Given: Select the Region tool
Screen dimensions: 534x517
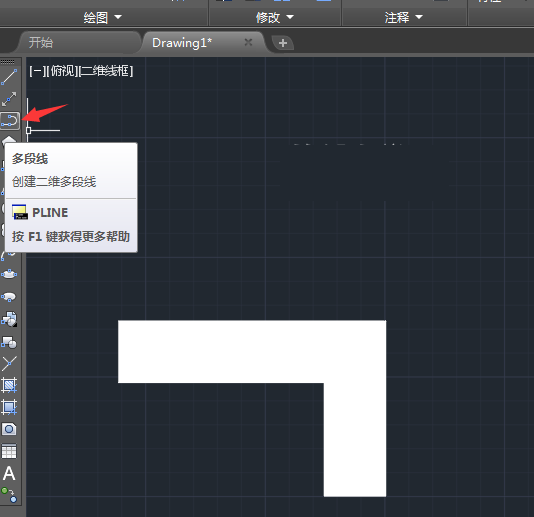Looking at the screenshot, I should coord(9,429).
